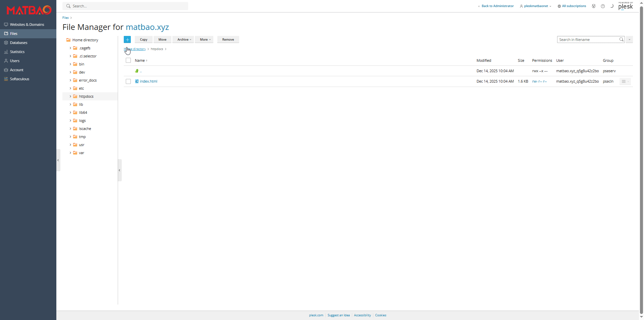Open the index.html row actions menu icon

click(625, 82)
